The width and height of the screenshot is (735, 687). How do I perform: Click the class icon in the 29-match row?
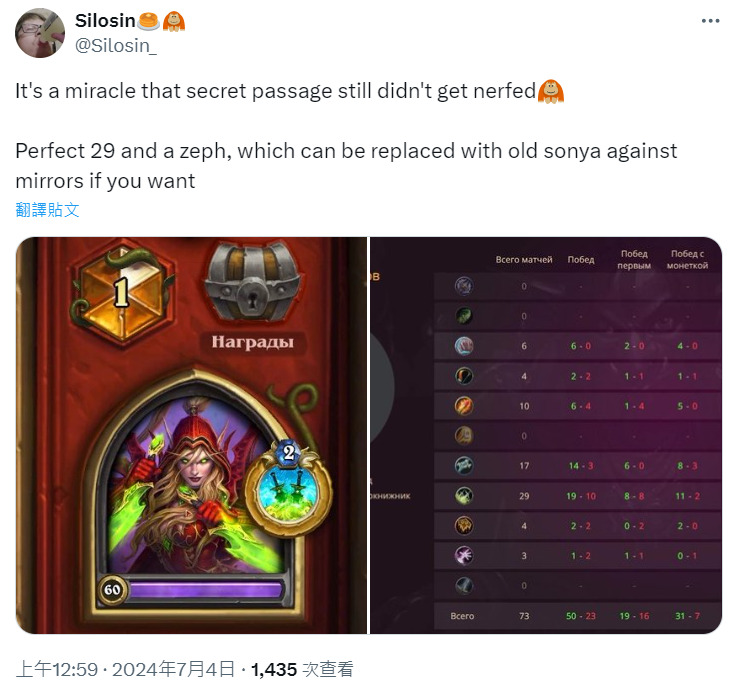click(464, 496)
